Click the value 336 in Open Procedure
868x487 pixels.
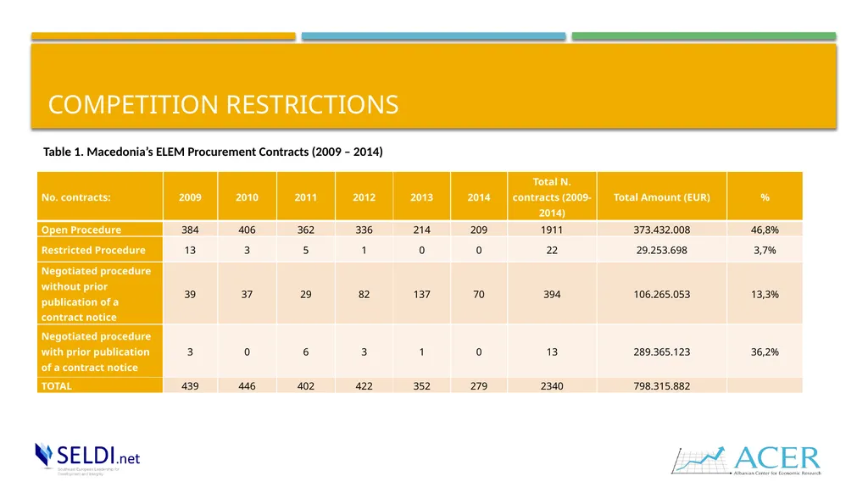pos(364,230)
